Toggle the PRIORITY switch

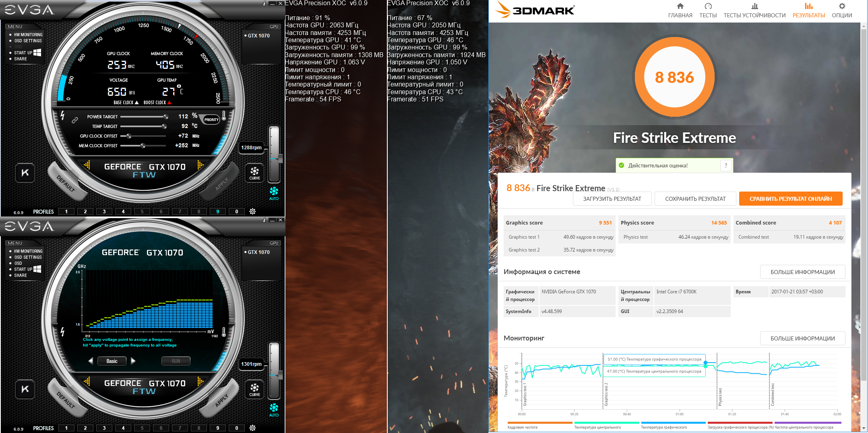[211, 120]
